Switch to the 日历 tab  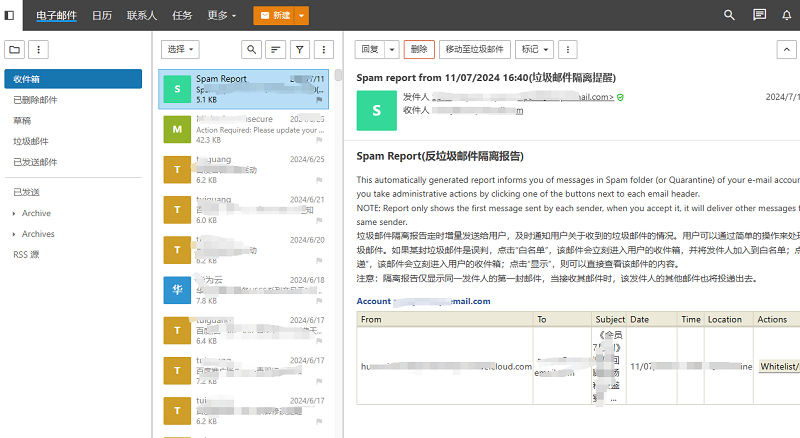[x=102, y=15]
